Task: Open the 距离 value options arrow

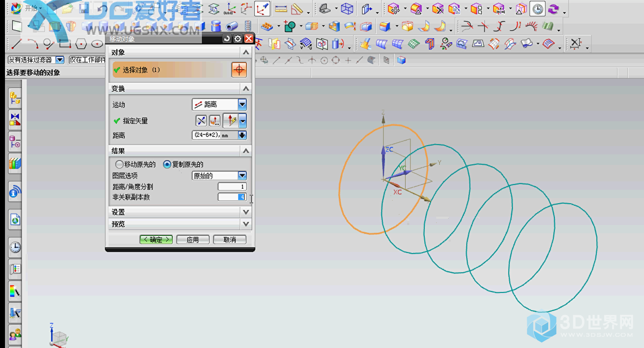Action: click(242, 135)
